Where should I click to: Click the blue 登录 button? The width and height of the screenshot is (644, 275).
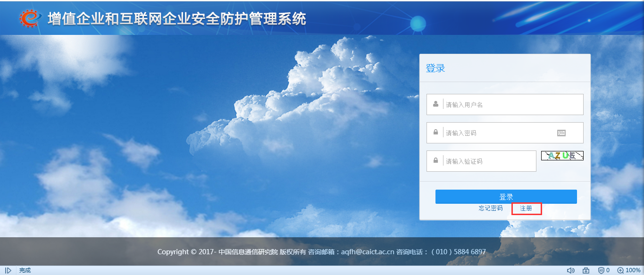[x=506, y=197]
